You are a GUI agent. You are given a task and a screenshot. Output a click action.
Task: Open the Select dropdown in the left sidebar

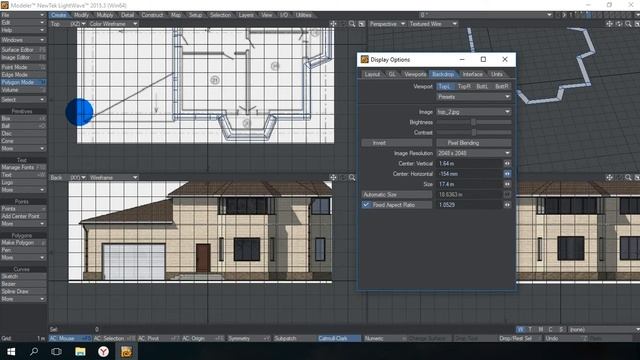click(23, 100)
